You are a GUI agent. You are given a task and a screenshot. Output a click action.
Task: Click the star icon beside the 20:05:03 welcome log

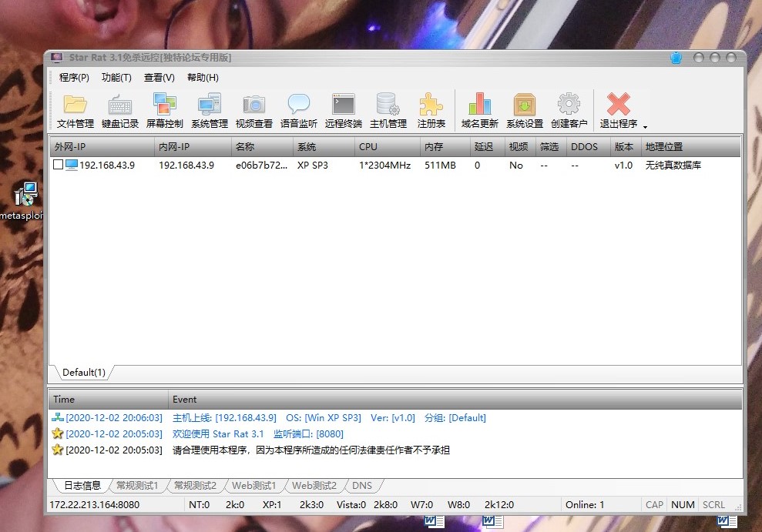point(58,433)
